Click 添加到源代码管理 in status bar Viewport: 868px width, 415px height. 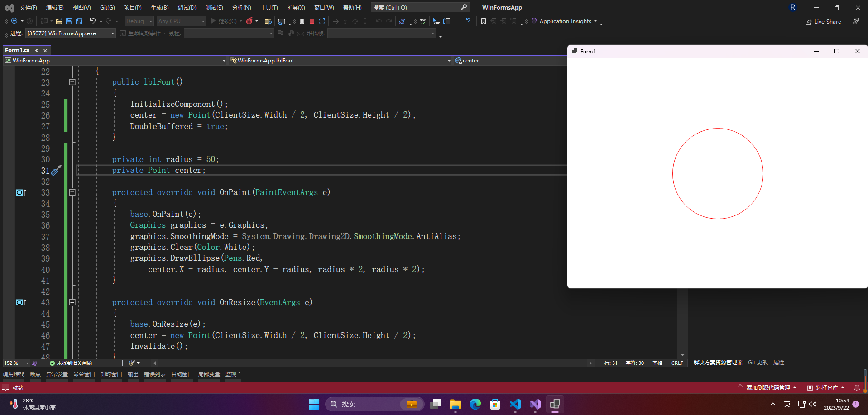[x=767, y=387]
